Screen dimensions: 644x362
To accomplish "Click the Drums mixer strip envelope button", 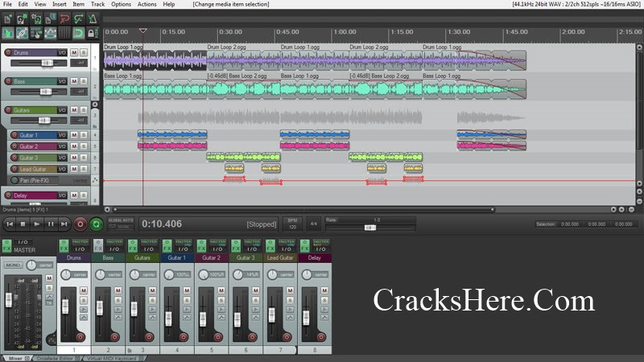I will [84, 317].
